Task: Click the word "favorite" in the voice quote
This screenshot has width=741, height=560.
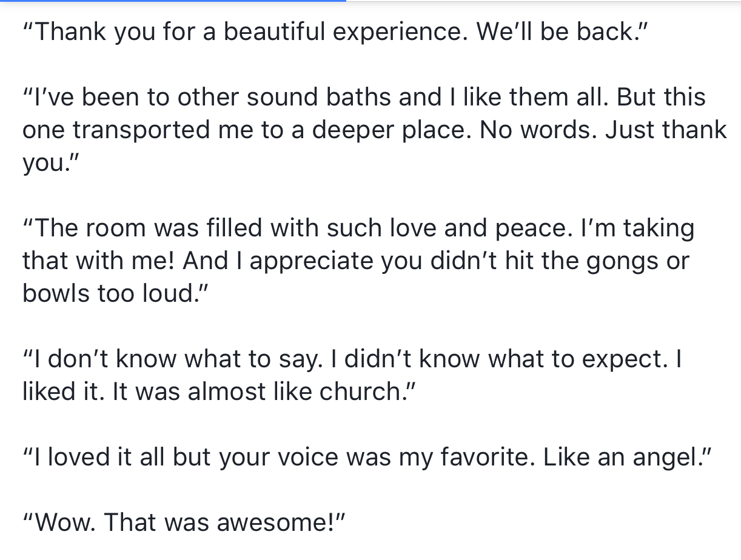Action: click(487, 457)
